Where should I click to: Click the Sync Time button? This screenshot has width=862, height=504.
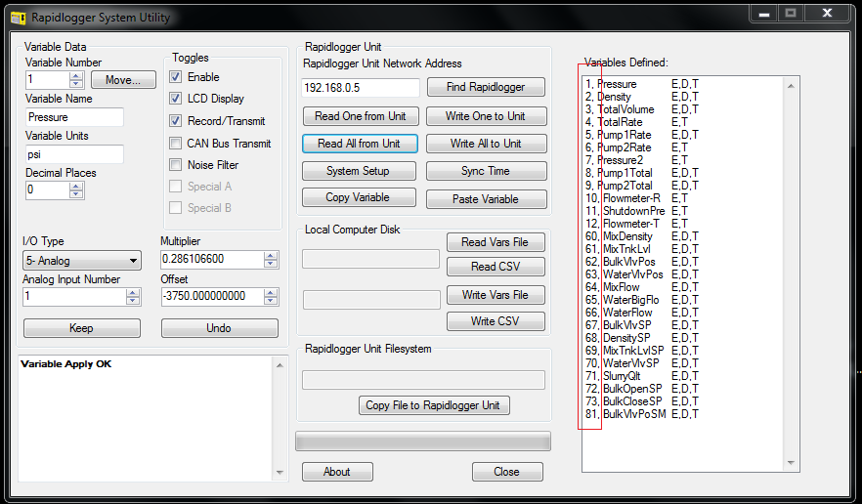486,171
